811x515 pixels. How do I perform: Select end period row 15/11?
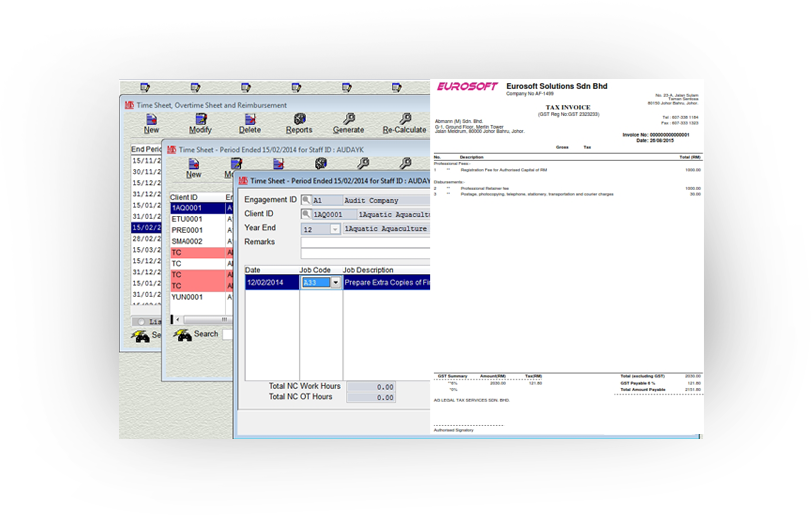(x=146, y=161)
